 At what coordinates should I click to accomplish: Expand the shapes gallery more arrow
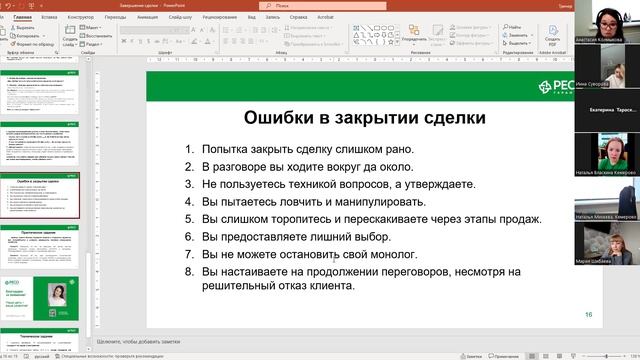[x=397, y=42]
